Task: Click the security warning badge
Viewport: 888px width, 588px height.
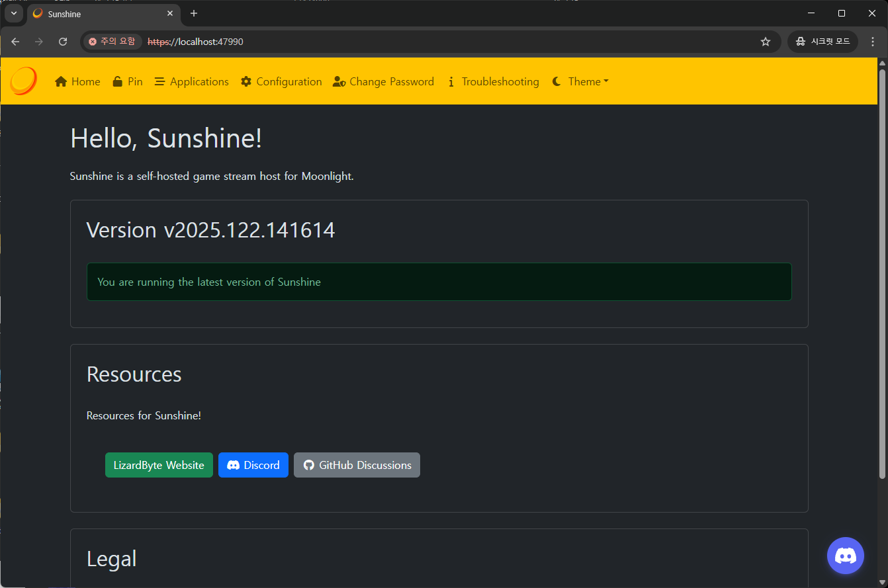Action: tap(112, 42)
